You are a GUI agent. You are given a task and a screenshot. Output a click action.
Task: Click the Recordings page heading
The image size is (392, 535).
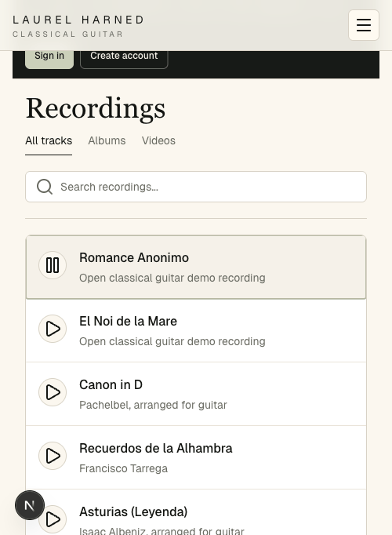tap(96, 108)
